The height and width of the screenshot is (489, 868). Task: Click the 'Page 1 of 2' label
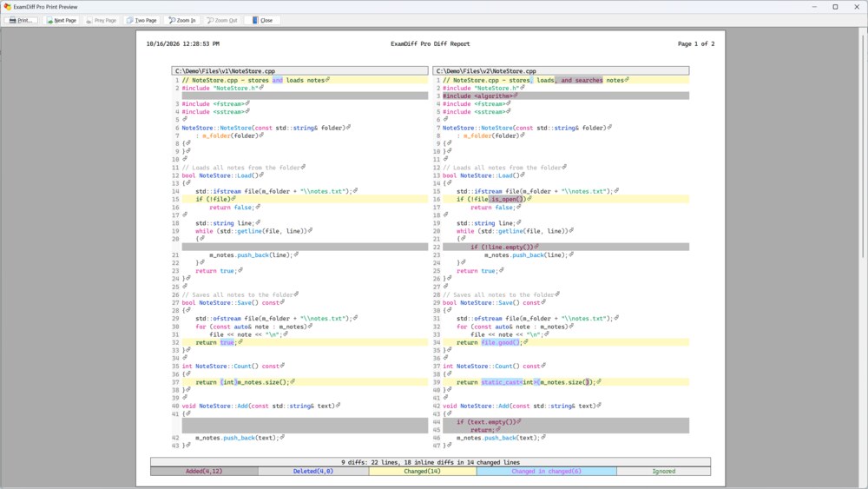(696, 43)
